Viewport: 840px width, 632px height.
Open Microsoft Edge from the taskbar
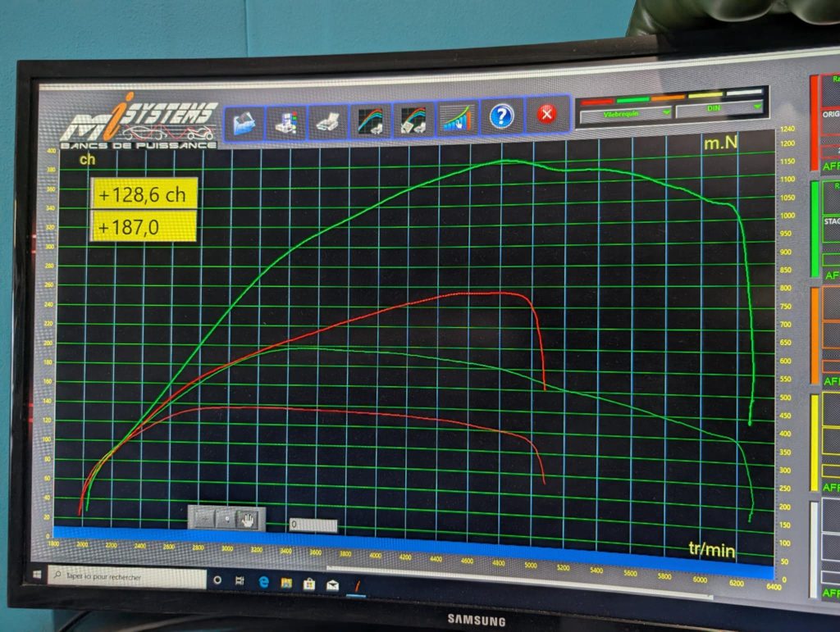[x=263, y=581]
